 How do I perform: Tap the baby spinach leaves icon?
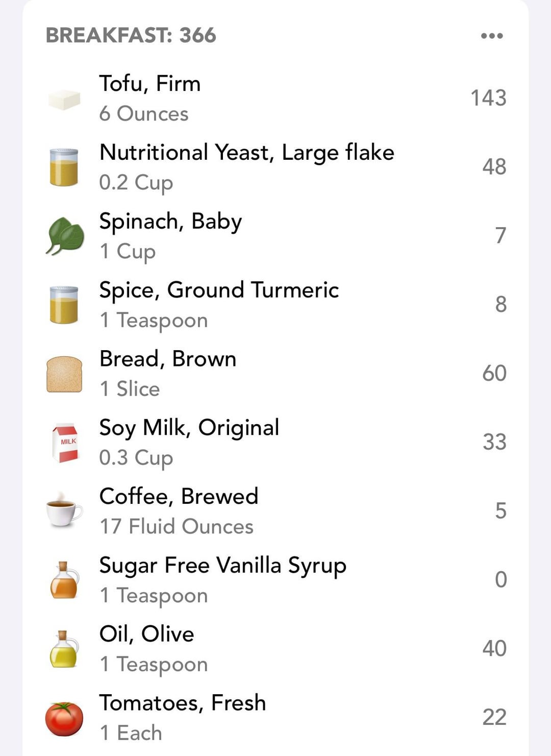tap(65, 236)
